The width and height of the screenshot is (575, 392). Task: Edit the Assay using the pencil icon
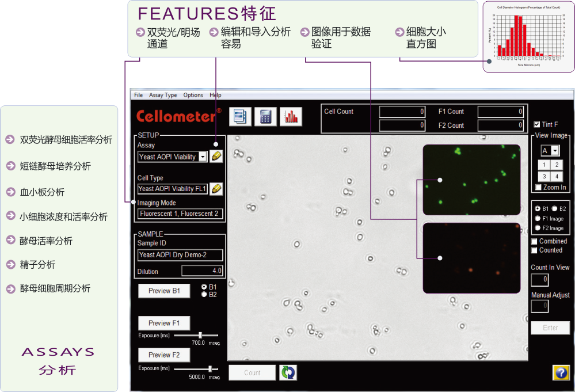(x=216, y=156)
